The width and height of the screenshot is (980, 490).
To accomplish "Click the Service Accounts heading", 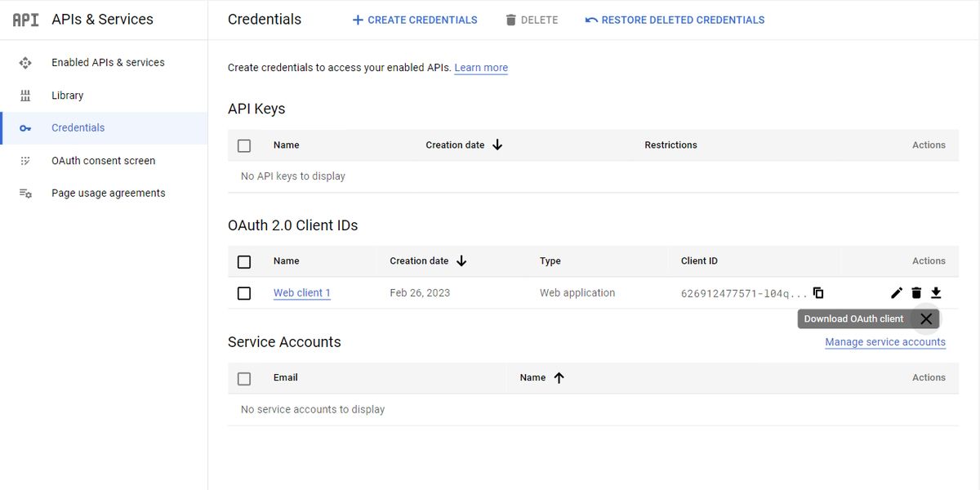I will 284,342.
